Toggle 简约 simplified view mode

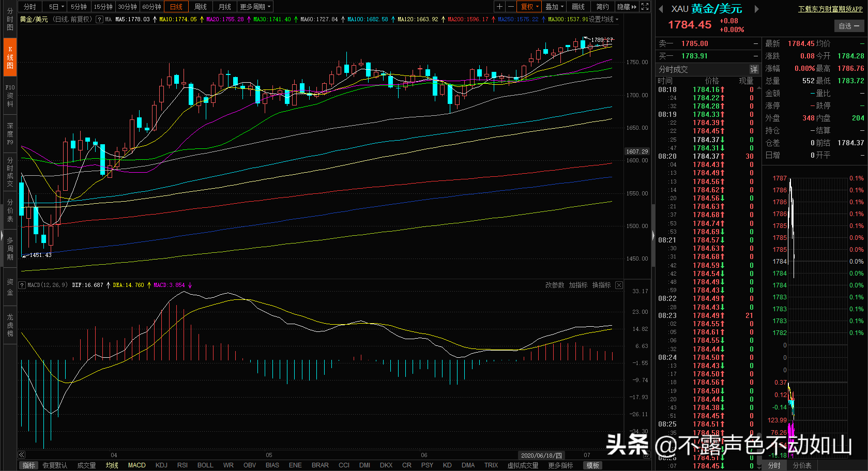click(x=602, y=6)
